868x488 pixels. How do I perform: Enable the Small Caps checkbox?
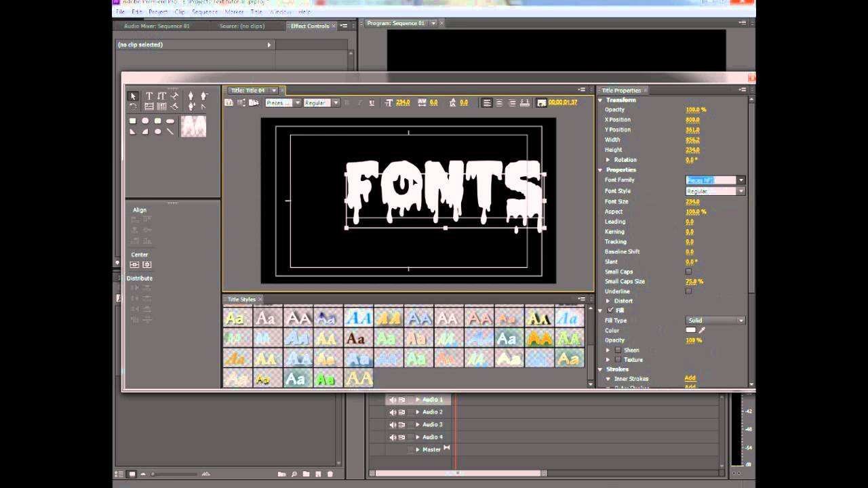click(x=688, y=272)
